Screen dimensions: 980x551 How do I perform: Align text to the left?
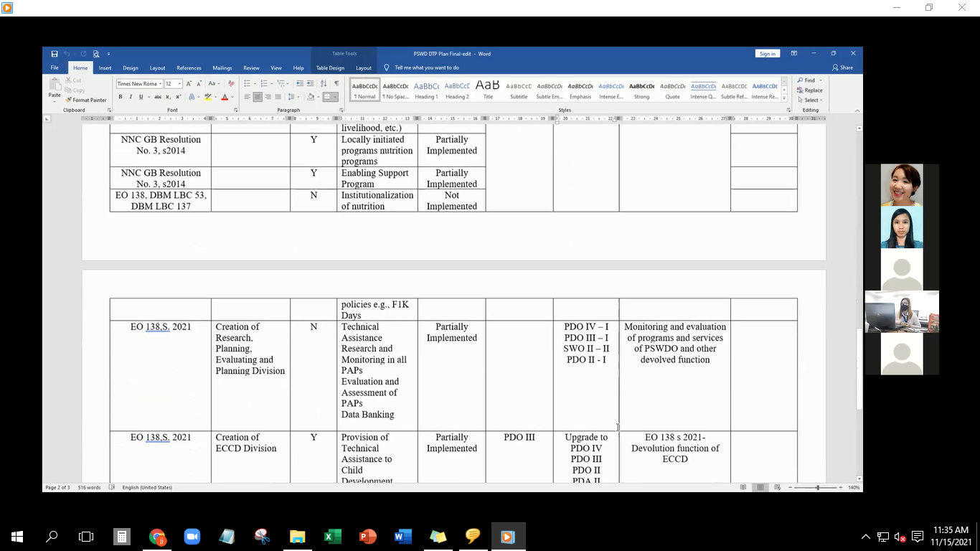pos(248,97)
